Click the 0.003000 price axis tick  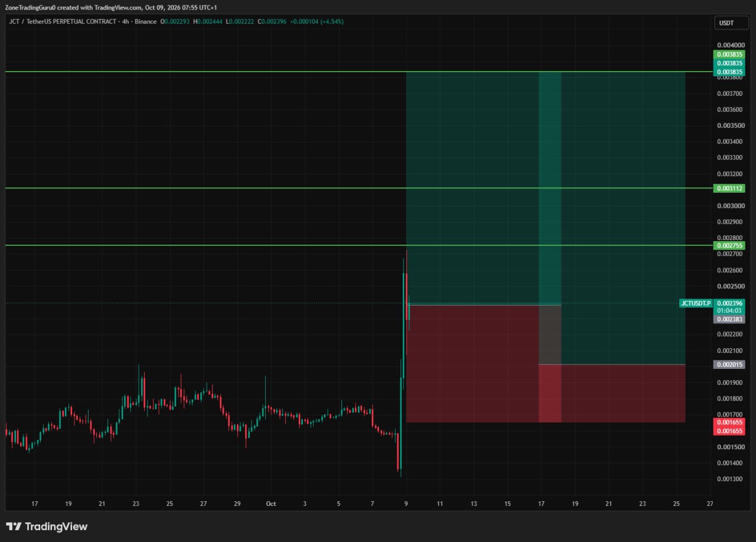point(730,206)
